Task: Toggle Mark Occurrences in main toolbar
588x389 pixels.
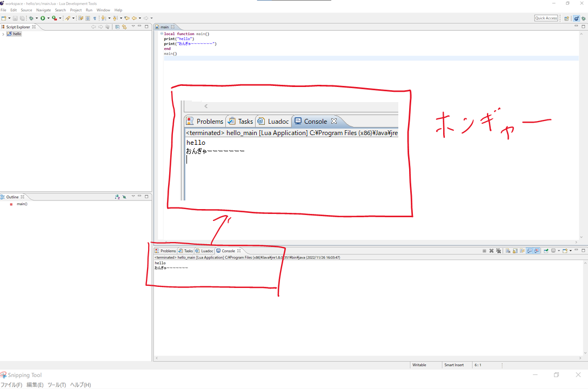Action: tap(81, 18)
